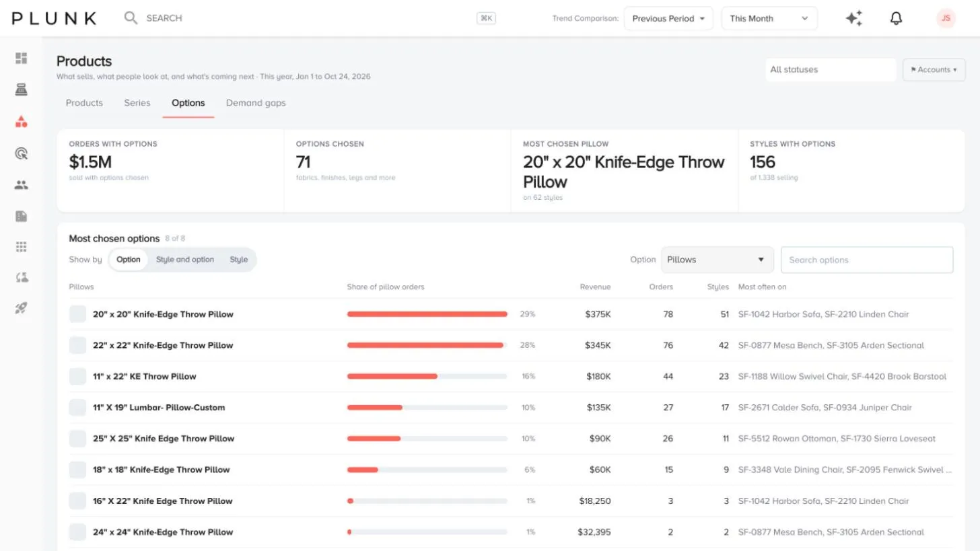The image size is (980, 551).
Task: Switch to the Demand gaps tab
Action: click(x=256, y=103)
